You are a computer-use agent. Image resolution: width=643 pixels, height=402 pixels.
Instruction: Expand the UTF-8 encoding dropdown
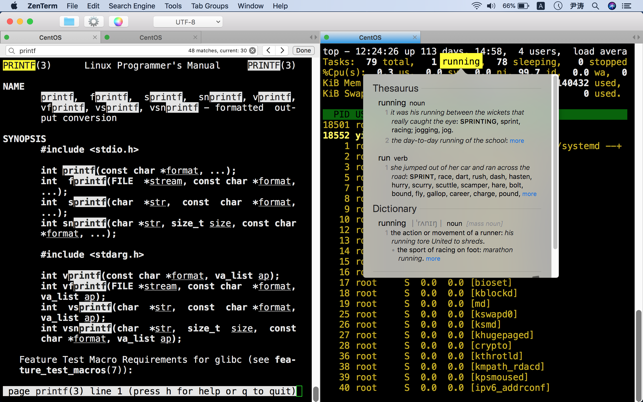(x=188, y=22)
